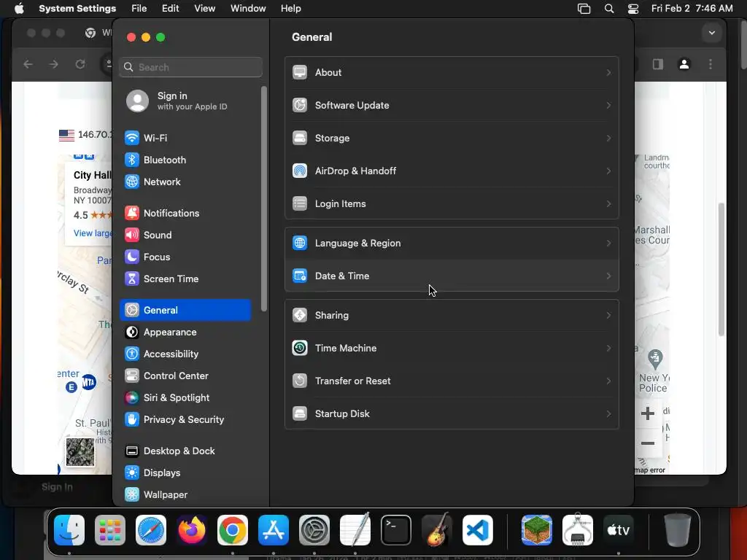Sign in with your Apple ID
The image size is (747, 560).
coord(186,101)
